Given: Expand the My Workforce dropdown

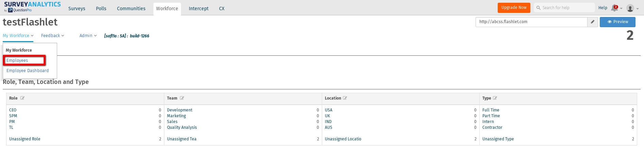Looking at the screenshot, I should coord(18,36).
